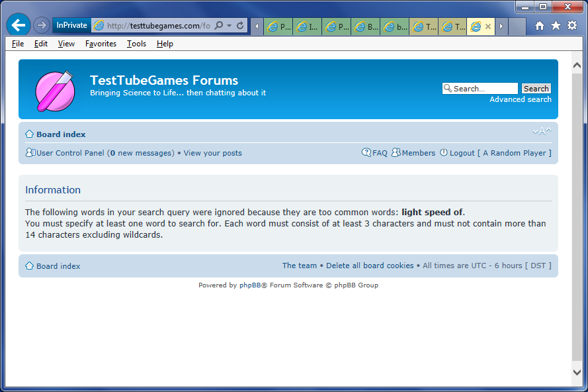Open the FAQ link
The image size is (588, 392).
click(380, 153)
